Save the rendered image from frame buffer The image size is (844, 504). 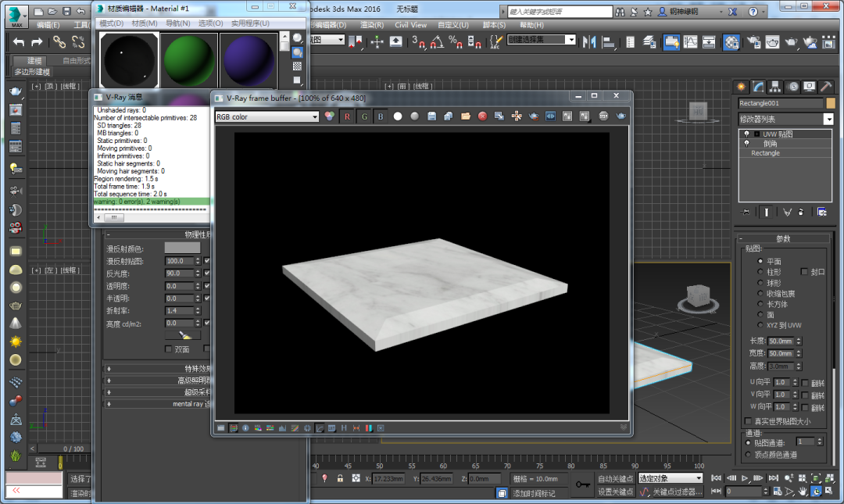(x=431, y=116)
